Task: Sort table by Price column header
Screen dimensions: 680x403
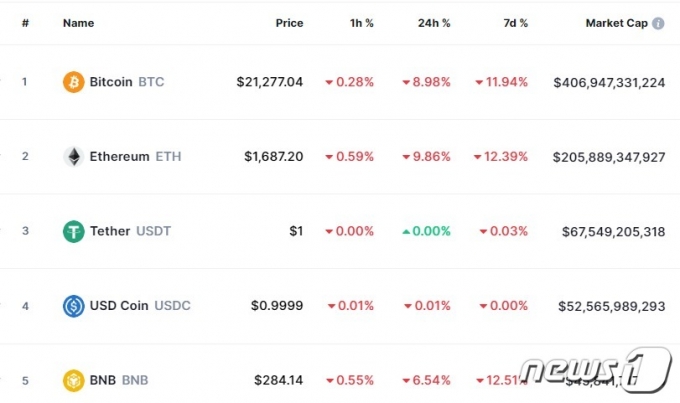Action: click(x=289, y=23)
